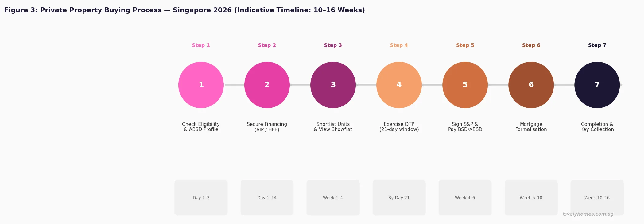Select the light orange circle numbered 4
Screen dimensions: 644x224
coord(399,85)
